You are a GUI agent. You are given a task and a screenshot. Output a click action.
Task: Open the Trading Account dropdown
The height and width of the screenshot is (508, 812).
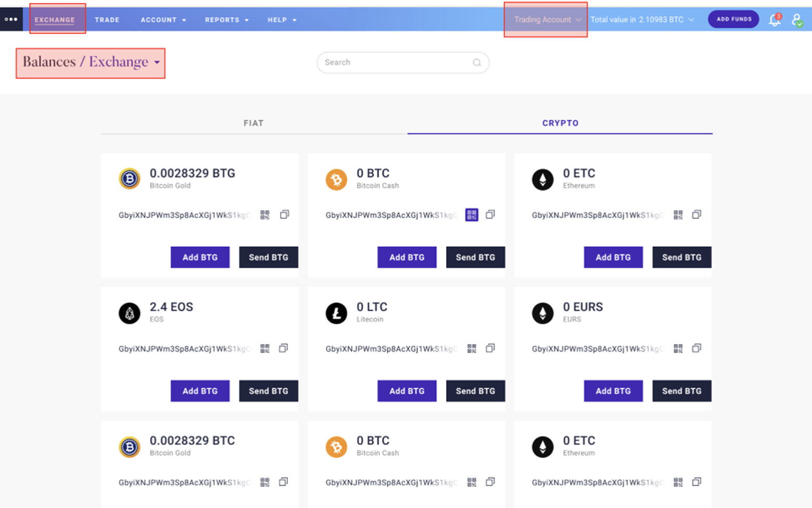pyautogui.click(x=545, y=19)
